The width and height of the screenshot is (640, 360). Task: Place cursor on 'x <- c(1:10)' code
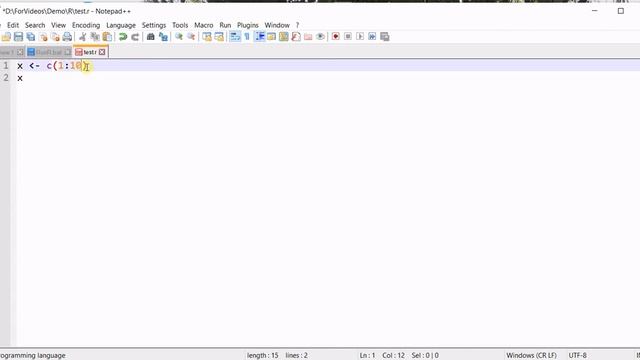tap(52, 66)
